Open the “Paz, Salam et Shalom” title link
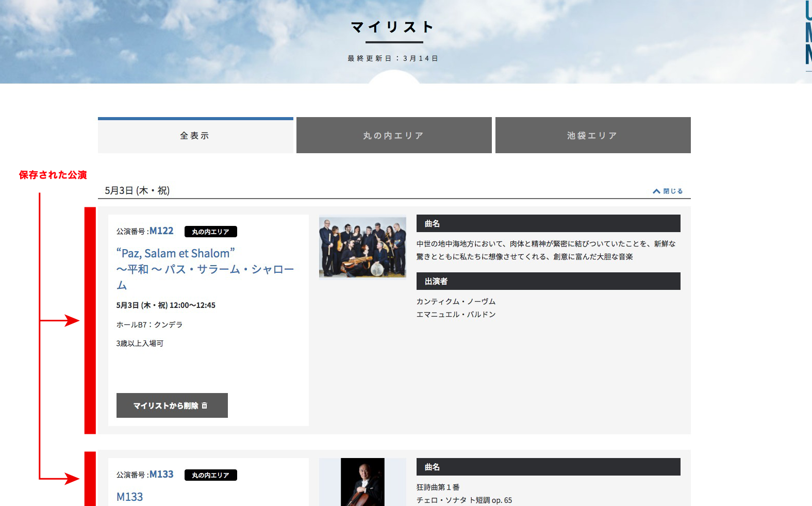 (205, 269)
